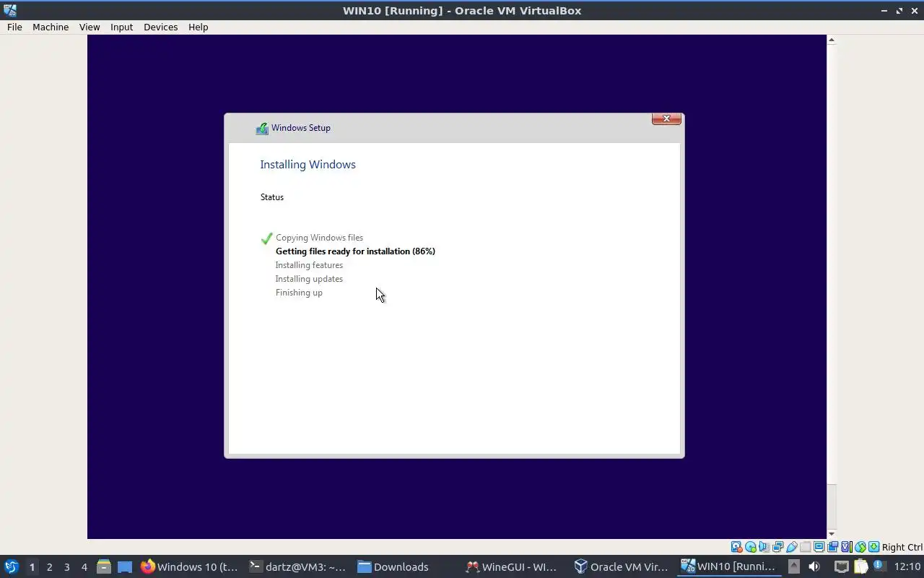Image resolution: width=924 pixels, height=578 pixels.
Task: Switch to the WineGUI taskbar window
Action: click(x=513, y=567)
